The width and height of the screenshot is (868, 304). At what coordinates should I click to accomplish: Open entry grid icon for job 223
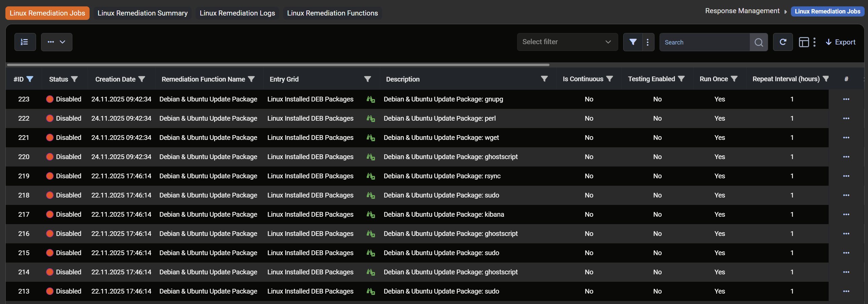[x=370, y=99]
